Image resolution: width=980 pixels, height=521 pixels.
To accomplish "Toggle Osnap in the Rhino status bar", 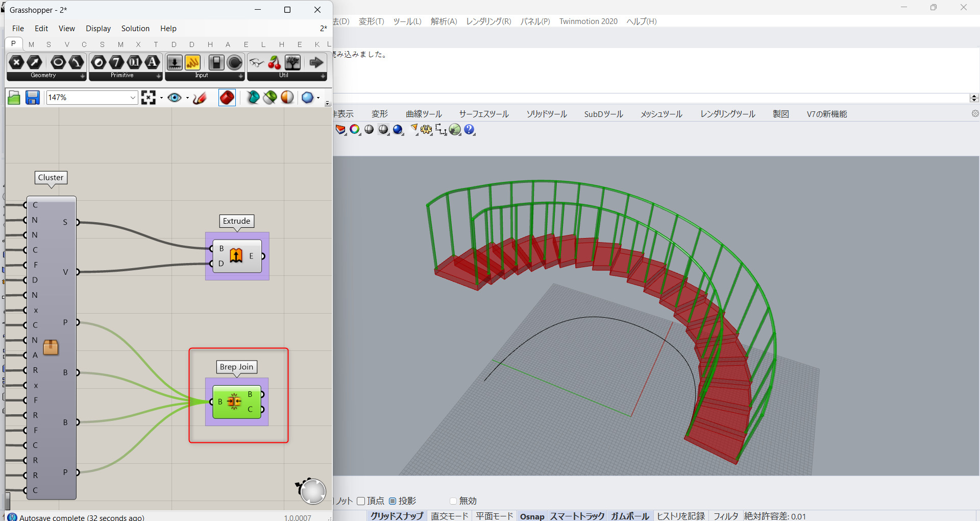I will tap(532, 516).
